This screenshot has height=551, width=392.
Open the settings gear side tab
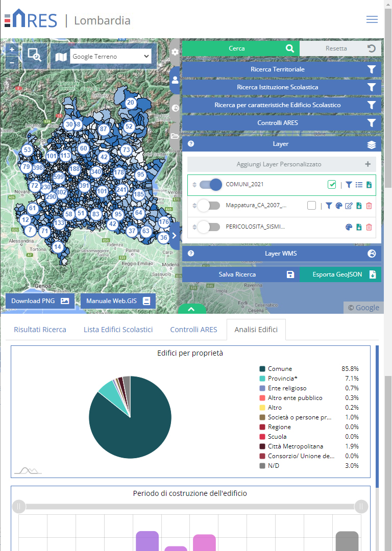click(175, 52)
